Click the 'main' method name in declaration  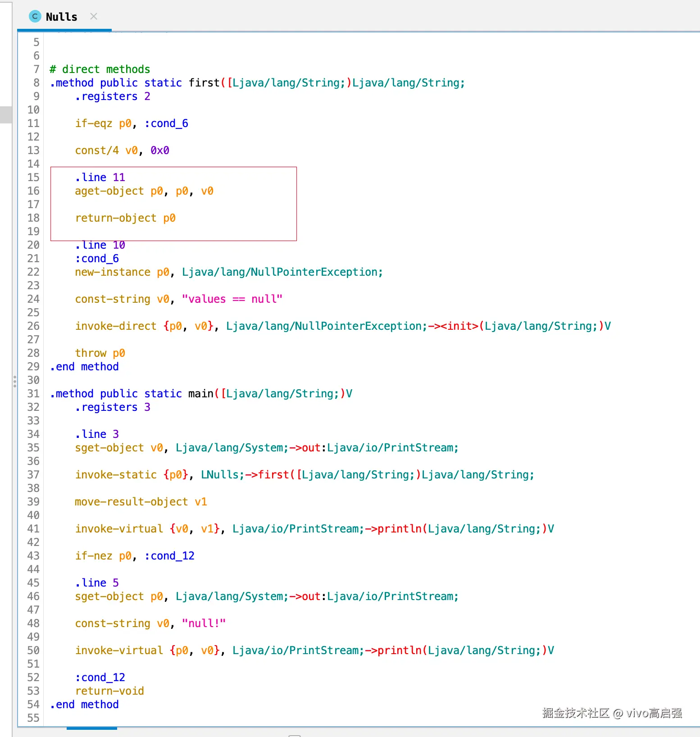[201, 394]
